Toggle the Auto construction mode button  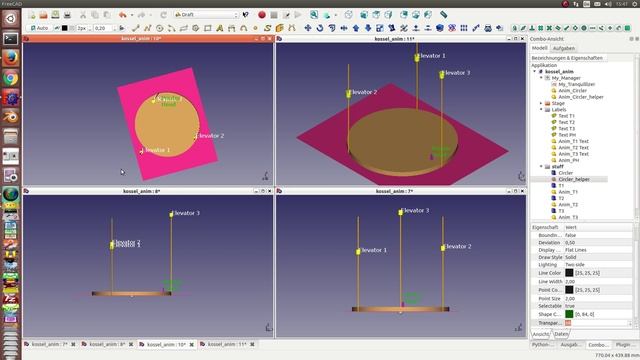(39, 28)
